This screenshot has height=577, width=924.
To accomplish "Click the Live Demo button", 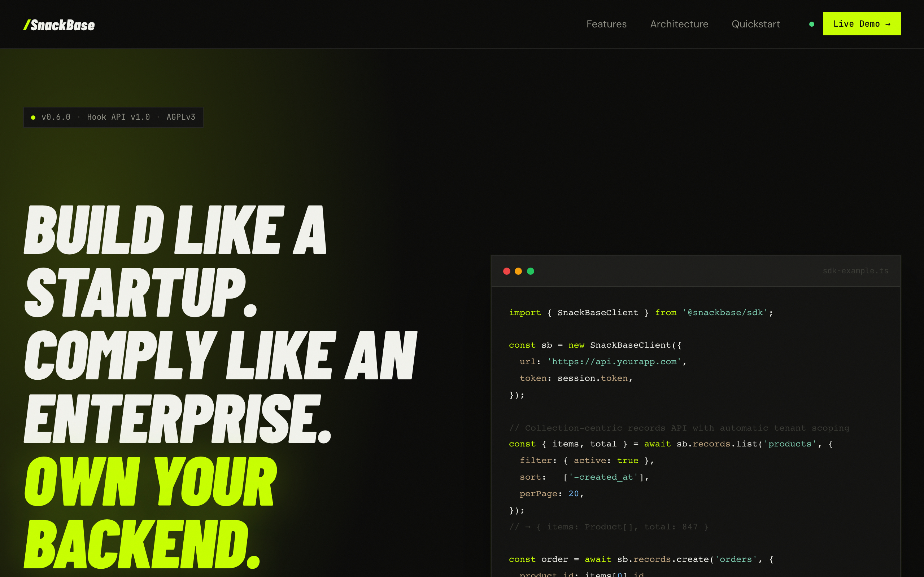I will (861, 24).
